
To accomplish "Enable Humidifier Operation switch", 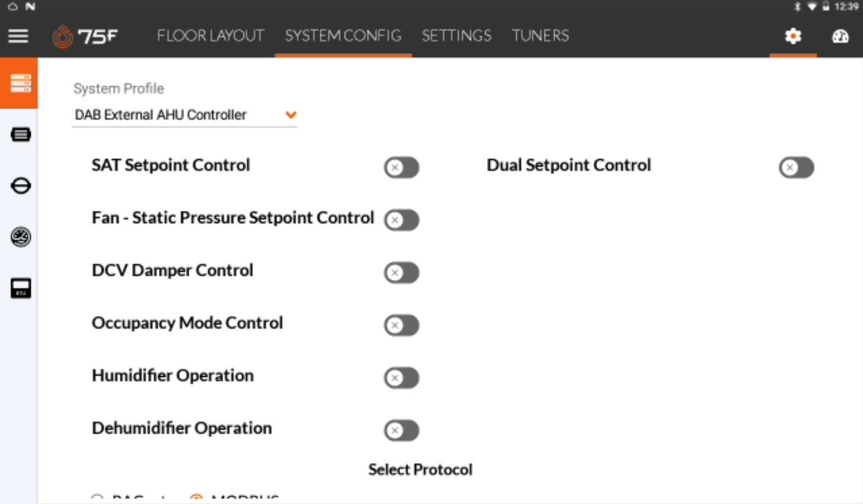I will pos(401,378).
